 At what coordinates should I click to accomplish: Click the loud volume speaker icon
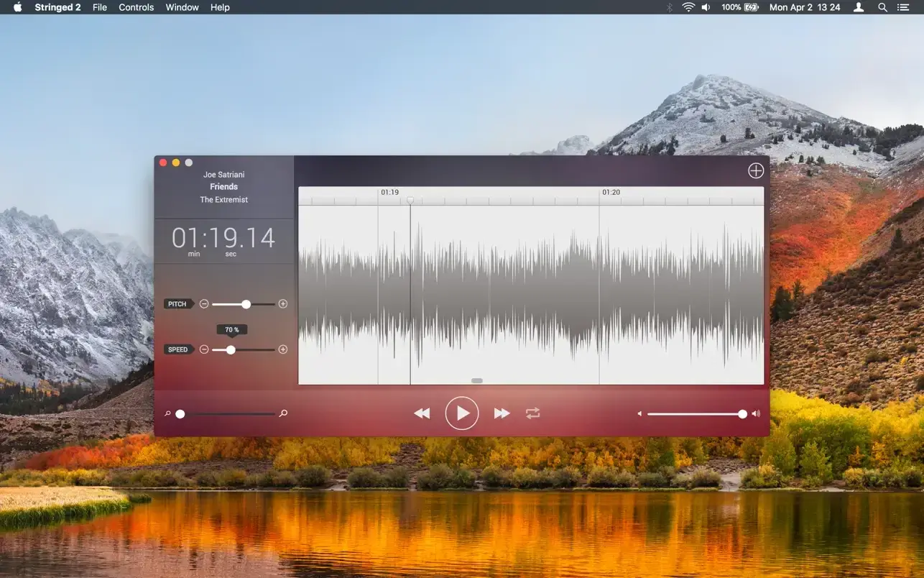coord(756,414)
